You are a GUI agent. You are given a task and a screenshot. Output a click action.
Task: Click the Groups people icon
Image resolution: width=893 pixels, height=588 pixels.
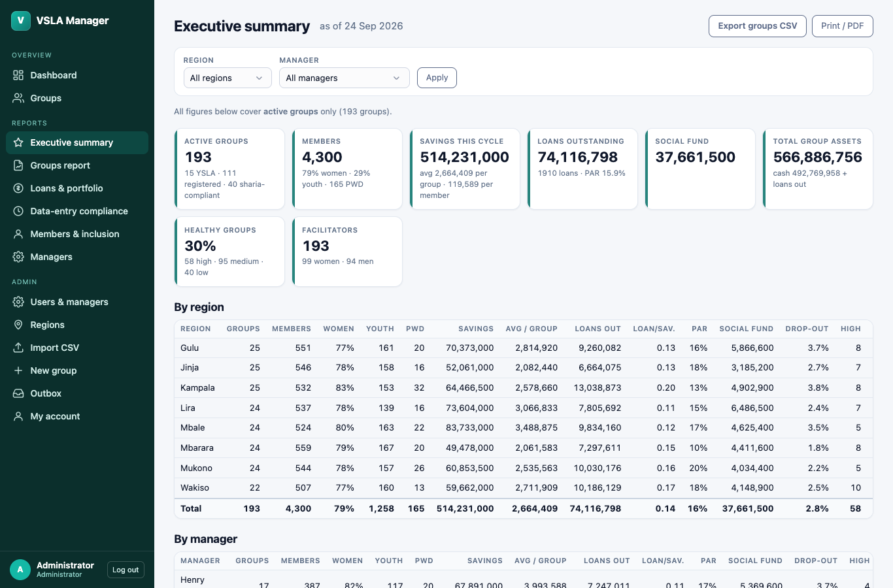coord(18,98)
